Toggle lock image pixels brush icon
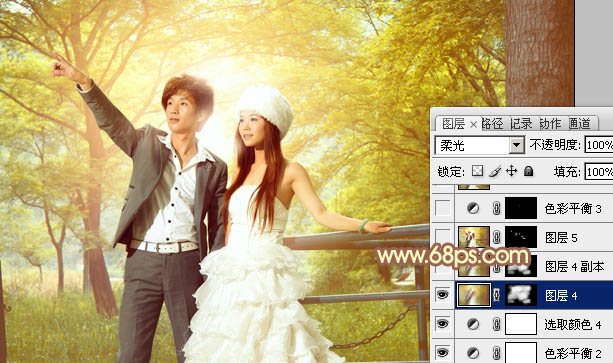Image resolution: width=613 pixels, height=363 pixels. click(495, 171)
